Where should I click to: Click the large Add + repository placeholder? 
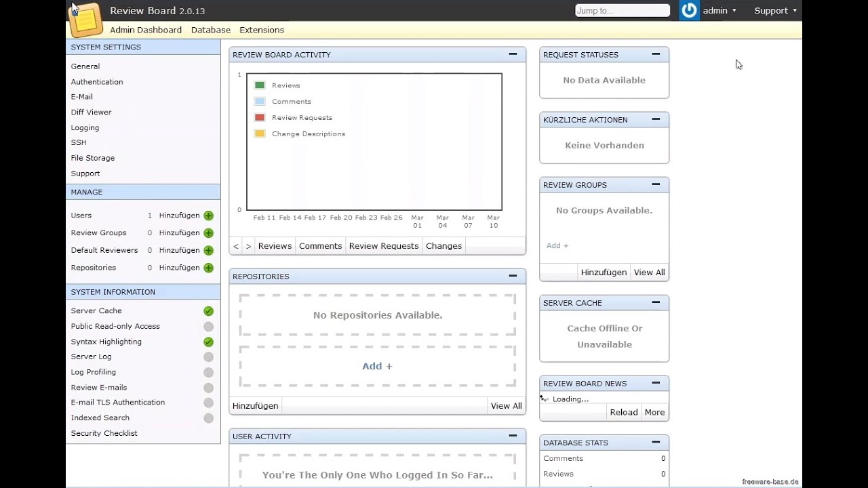[x=377, y=366]
